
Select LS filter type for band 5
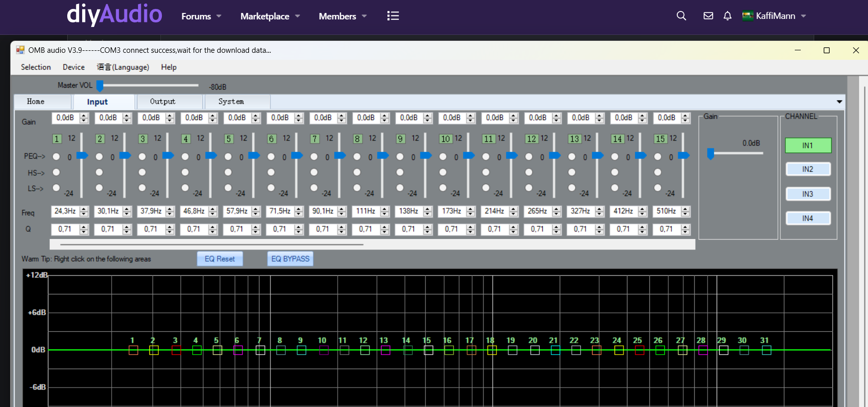point(228,188)
